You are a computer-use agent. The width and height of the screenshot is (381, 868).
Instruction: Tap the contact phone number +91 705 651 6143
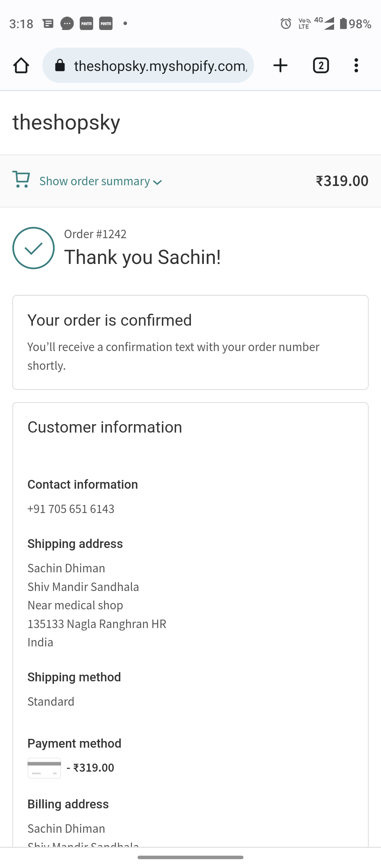pos(71,509)
